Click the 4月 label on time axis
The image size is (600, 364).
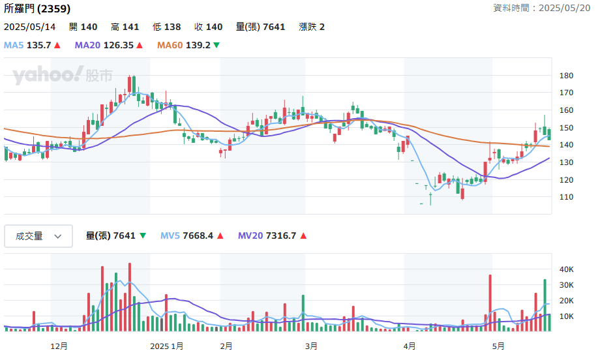click(x=410, y=346)
